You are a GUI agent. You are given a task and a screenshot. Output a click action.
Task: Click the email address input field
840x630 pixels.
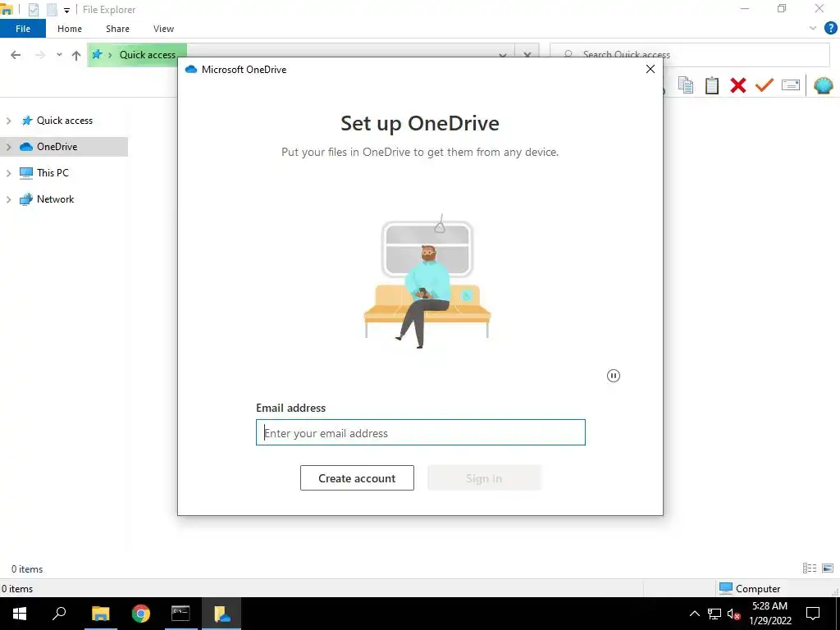(421, 432)
